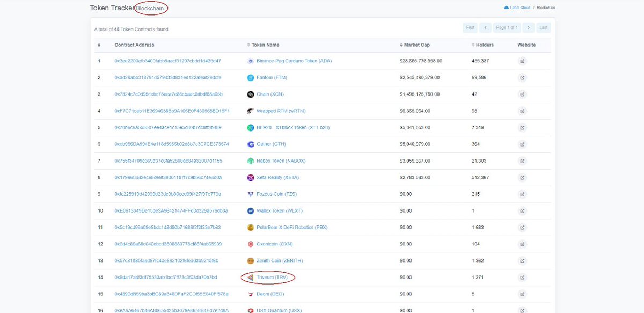Open contract address starting 0x70b6c6a555507

[168, 128]
